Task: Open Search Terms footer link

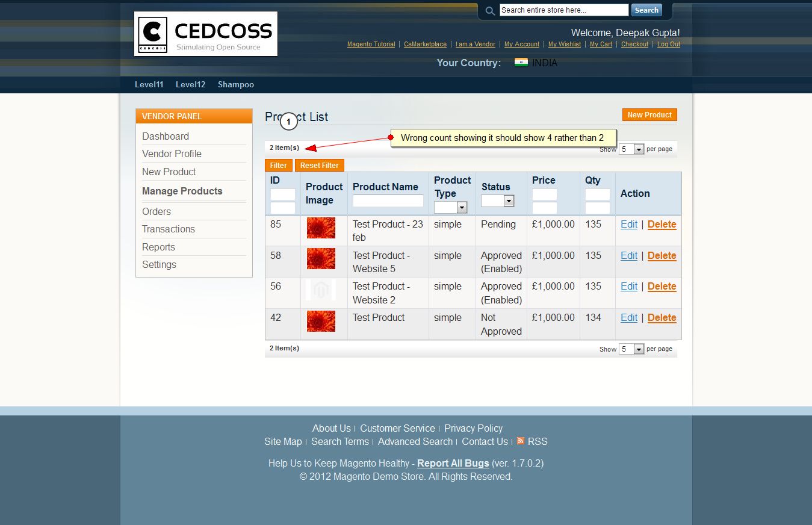Action: click(340, 441)
